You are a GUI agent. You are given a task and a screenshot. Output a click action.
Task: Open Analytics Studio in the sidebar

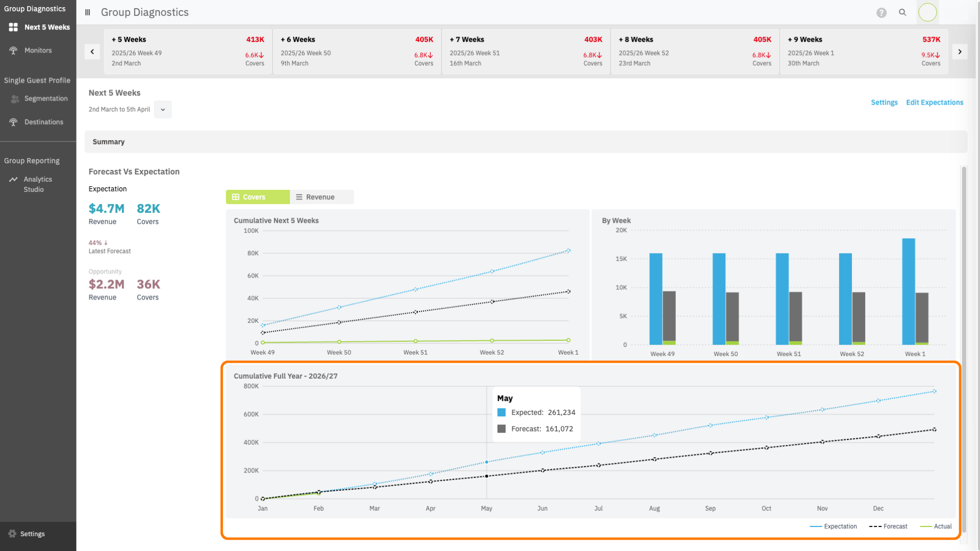[x=37, y=184]
